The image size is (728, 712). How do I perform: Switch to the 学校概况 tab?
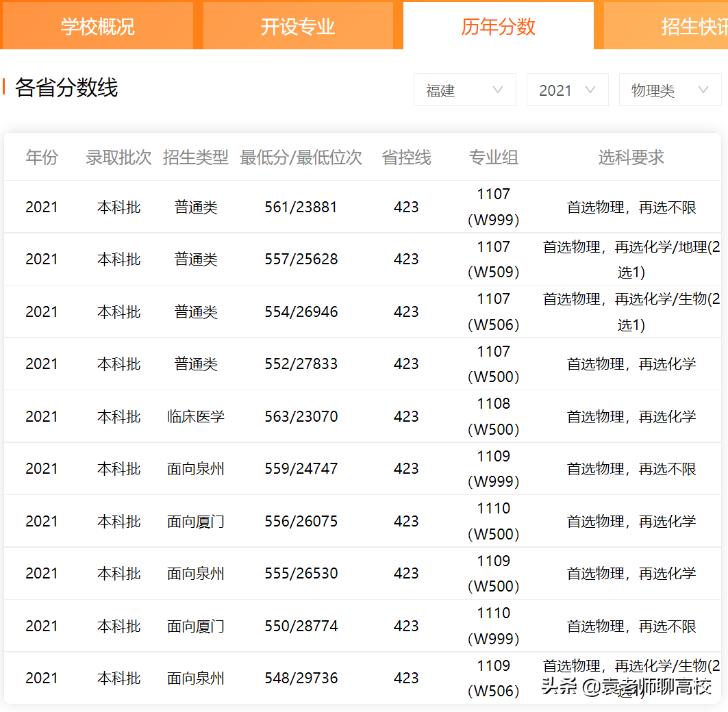(x=98, y=25)
